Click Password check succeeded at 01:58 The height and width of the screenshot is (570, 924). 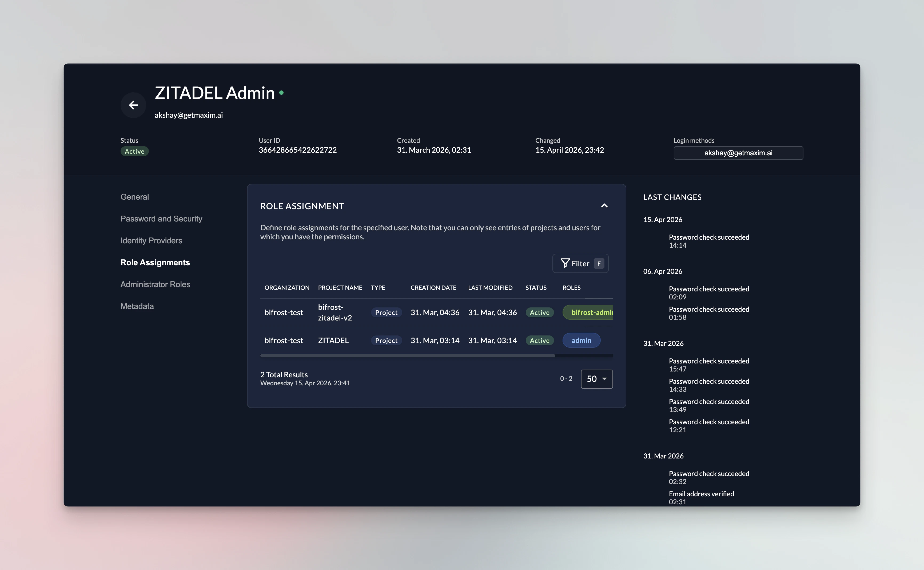(x=709, y=313)
